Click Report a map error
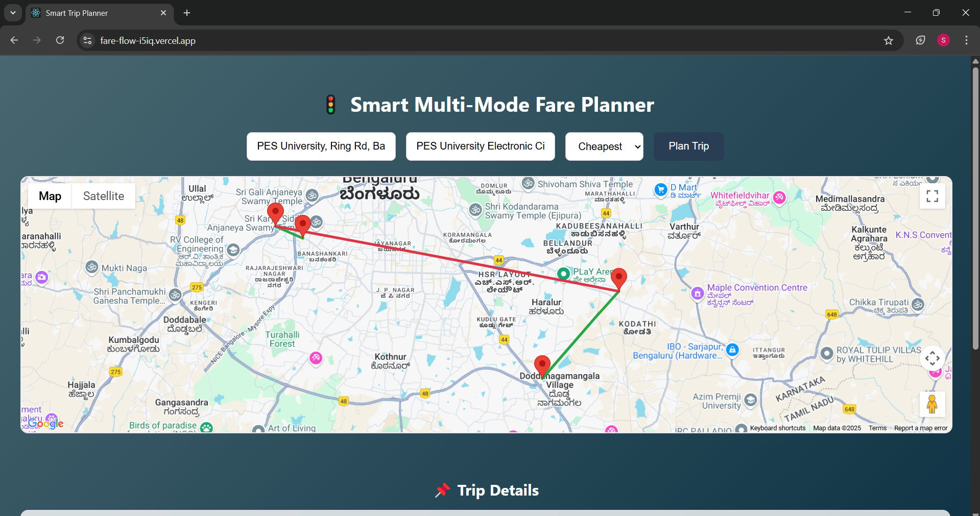Screen dimensions: 980x516 point(921,428)
